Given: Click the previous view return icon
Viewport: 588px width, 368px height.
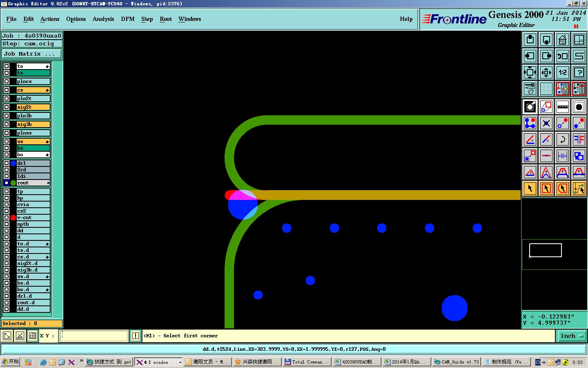Looking at the screenshot, I should click(x=563, y=56).
